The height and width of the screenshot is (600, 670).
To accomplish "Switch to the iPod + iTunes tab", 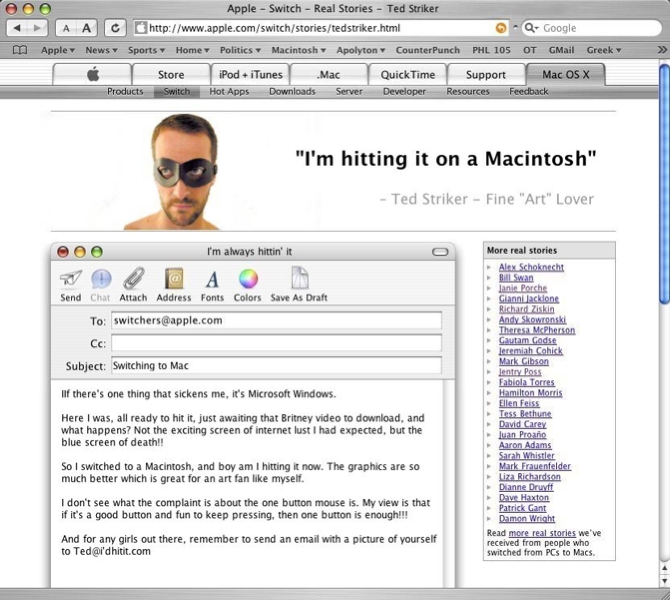I will point(250,74).
